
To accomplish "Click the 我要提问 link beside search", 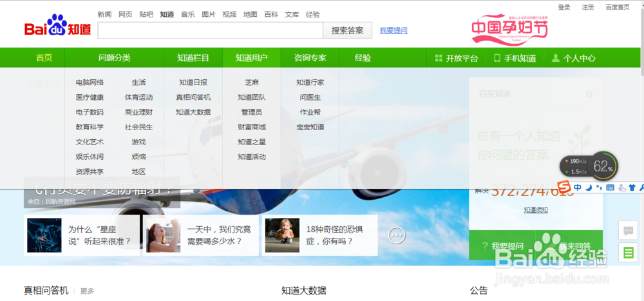I will pyautogui.click(x=393, y=30).
